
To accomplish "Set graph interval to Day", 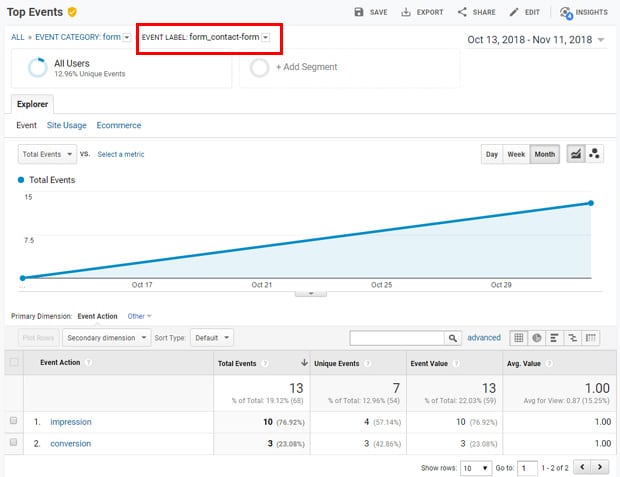I will (x=491, y=154).
